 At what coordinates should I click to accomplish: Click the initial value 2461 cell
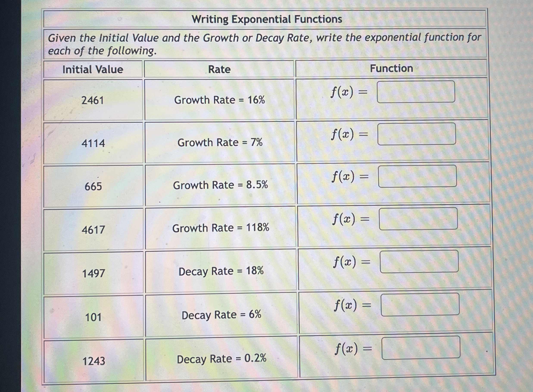click(x=93, y=101)
